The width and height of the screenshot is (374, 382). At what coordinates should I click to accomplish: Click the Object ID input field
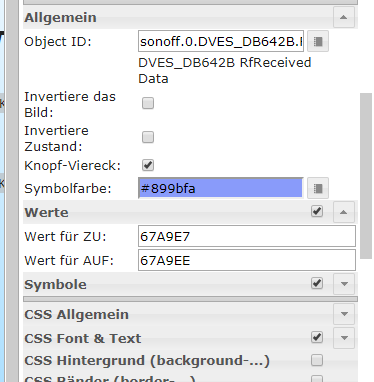point(221,41)
